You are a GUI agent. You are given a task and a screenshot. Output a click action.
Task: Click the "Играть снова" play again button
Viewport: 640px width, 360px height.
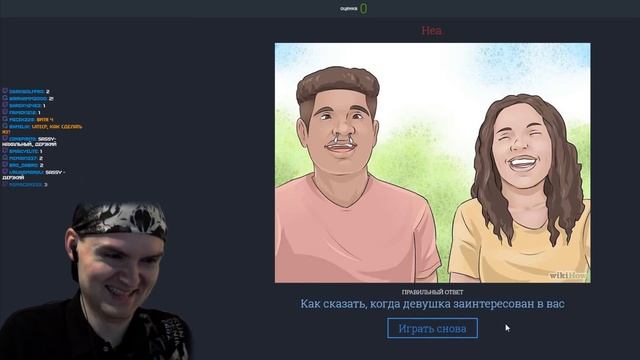tap(432, 328)
